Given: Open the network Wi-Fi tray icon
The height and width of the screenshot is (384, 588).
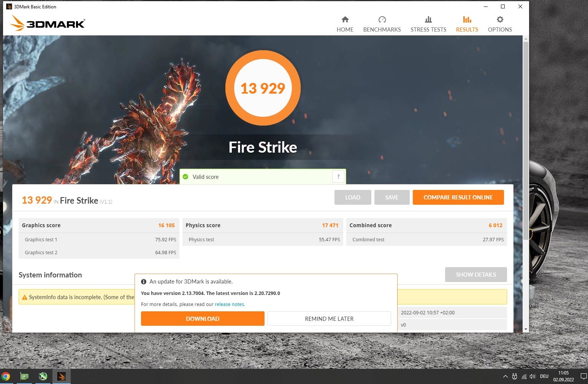Looking at the screenshot, I should 524,376.
